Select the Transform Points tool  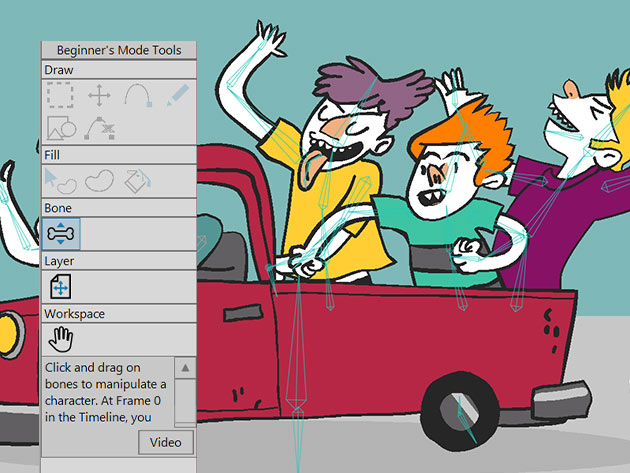click(99, 95)
